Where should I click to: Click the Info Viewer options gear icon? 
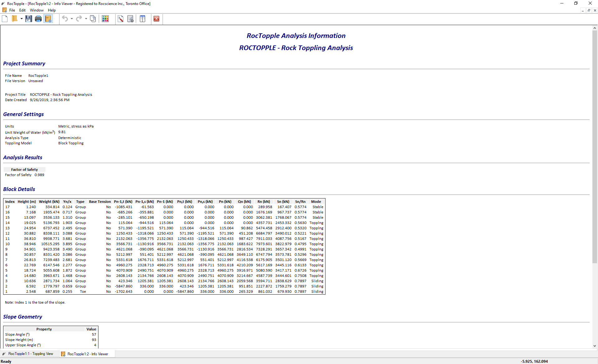[x=131, y=19]
